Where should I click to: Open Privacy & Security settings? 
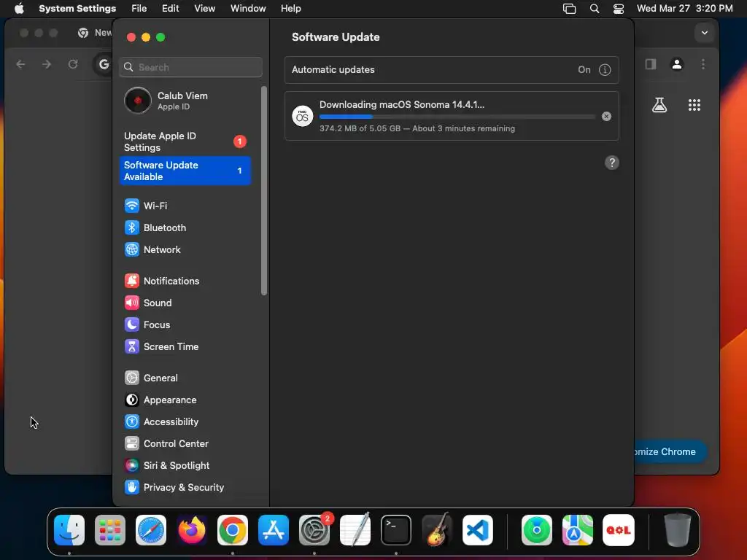pos(185,488)
